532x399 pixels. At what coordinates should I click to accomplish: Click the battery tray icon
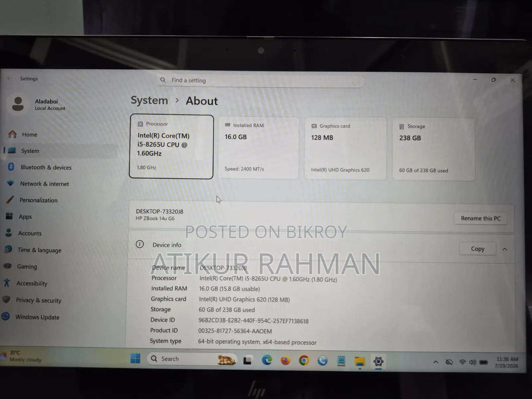(484, 362)
